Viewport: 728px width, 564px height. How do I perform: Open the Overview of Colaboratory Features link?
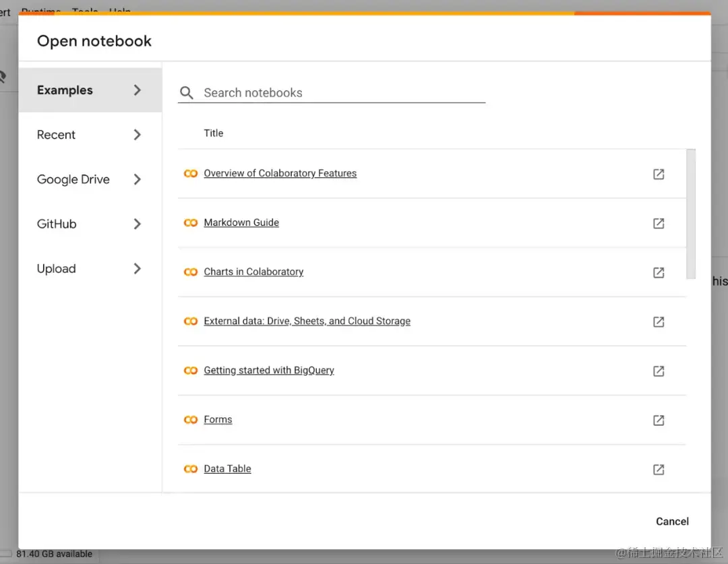[x=280, y=173]
